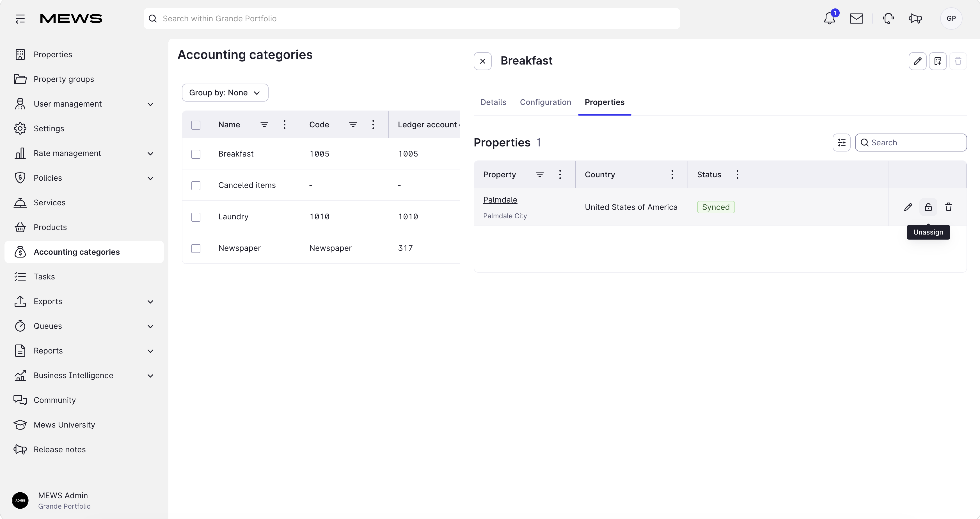Open Community in the sidebar
Viewport: 980px width, 519px height.
coord(84,400)
